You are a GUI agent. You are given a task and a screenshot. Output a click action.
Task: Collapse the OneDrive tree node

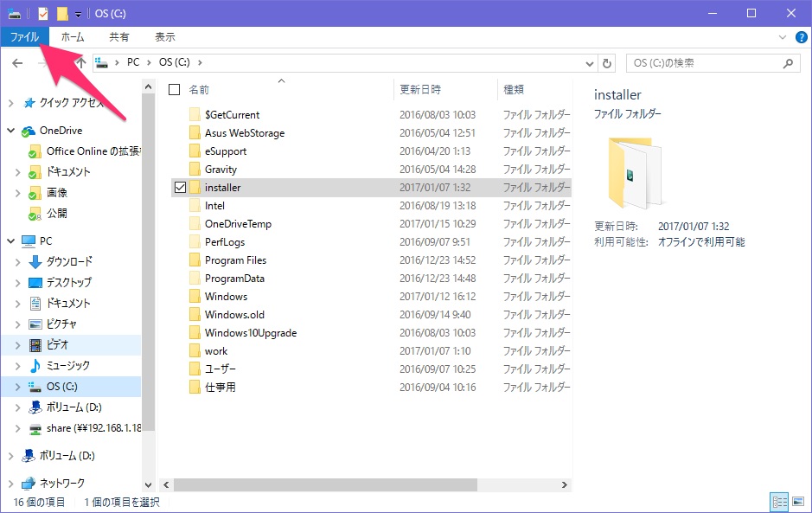pos(11,131)
